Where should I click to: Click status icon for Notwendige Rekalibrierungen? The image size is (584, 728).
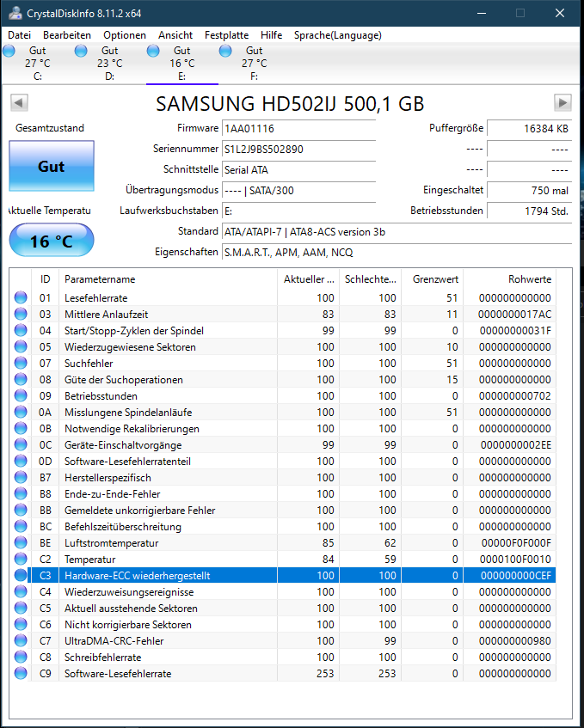pos(21,428)
